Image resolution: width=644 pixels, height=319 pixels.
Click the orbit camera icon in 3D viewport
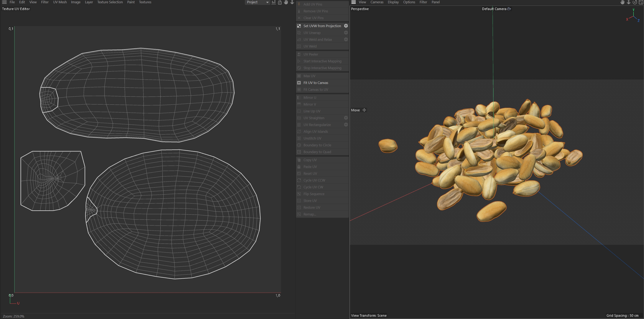click(635, 2)
